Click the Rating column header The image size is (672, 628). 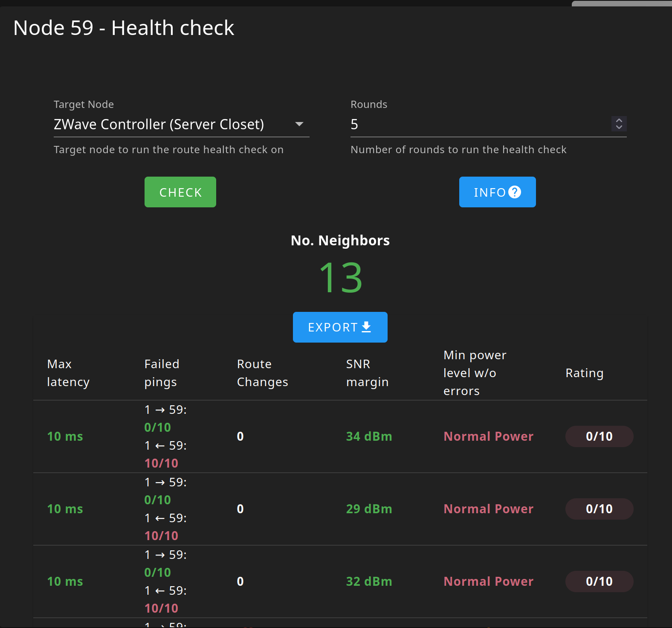[584, 373]
